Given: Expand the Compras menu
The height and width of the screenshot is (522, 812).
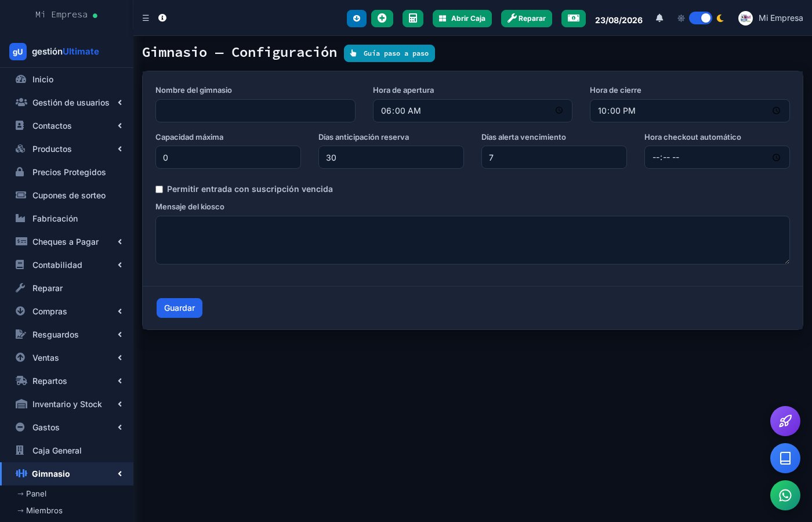Looking at the screenshot, I should tap(67, 311).
